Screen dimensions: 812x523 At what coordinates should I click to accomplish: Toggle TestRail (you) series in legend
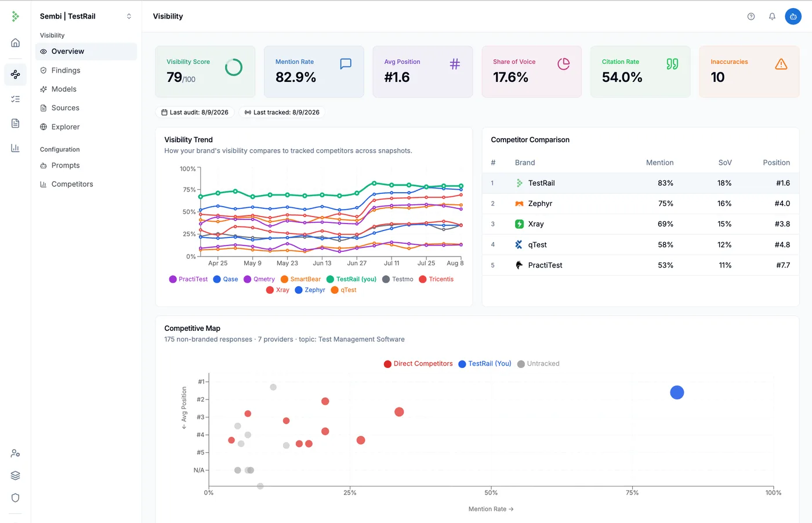tap(351, 279)
